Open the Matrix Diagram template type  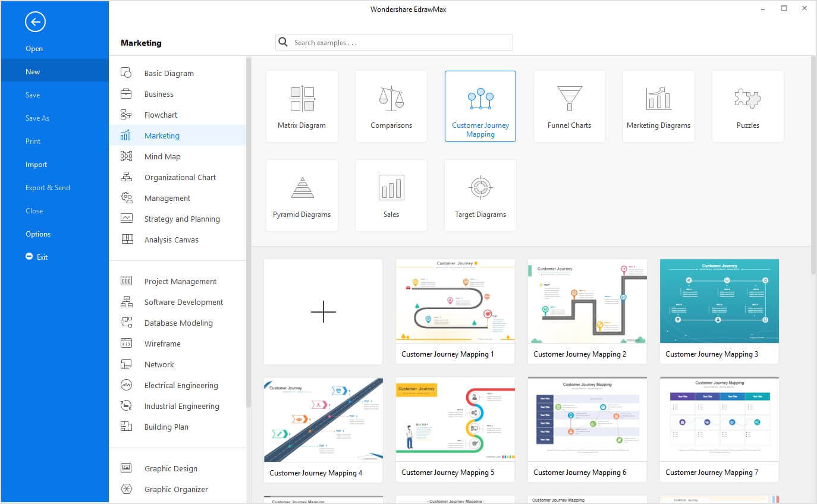pos(302,106)
